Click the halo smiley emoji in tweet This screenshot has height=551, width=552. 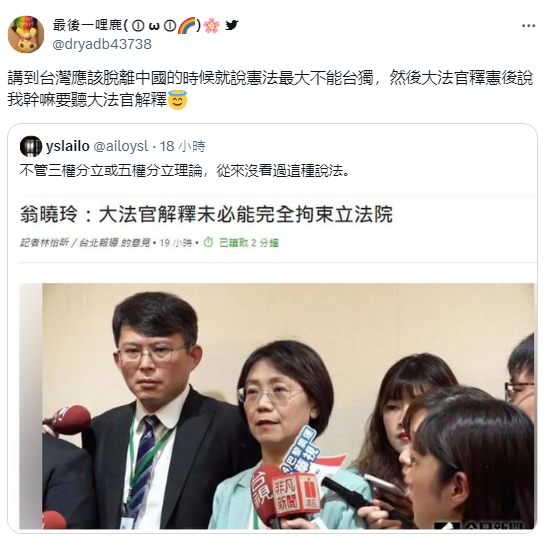[178, 100]
